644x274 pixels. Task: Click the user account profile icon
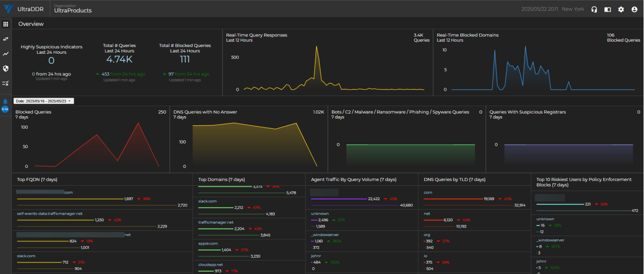(634, 9)
